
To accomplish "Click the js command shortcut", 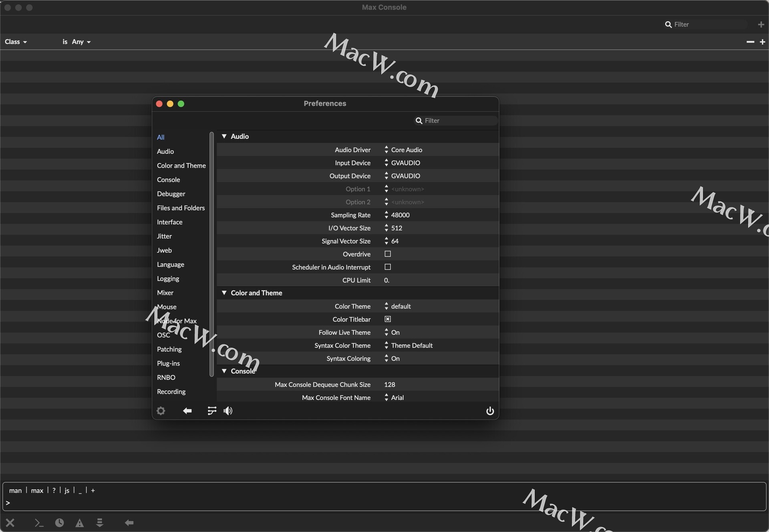I will [67, 490].
